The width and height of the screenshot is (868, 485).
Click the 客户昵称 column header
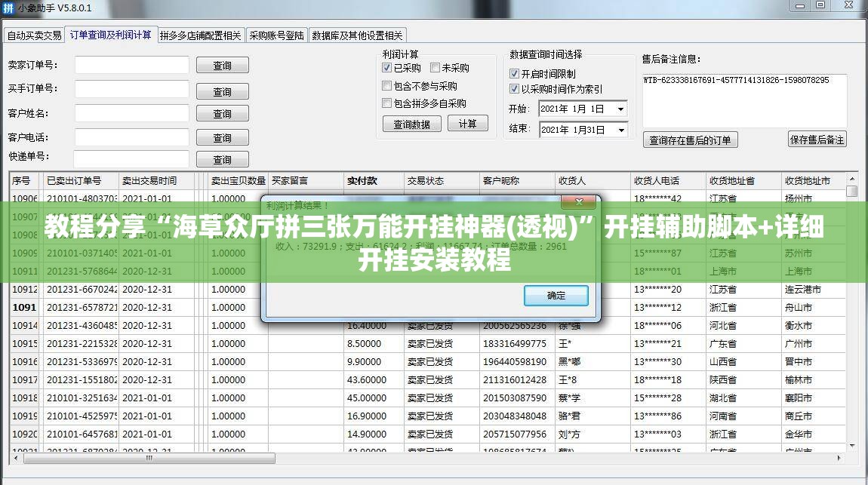click(517, 181)
